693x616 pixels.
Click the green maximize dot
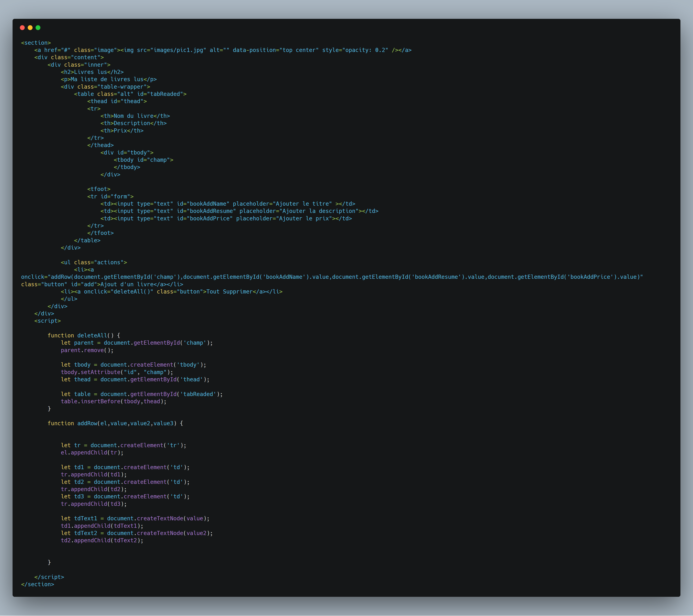pyautogui.click(x=38, y=28)
